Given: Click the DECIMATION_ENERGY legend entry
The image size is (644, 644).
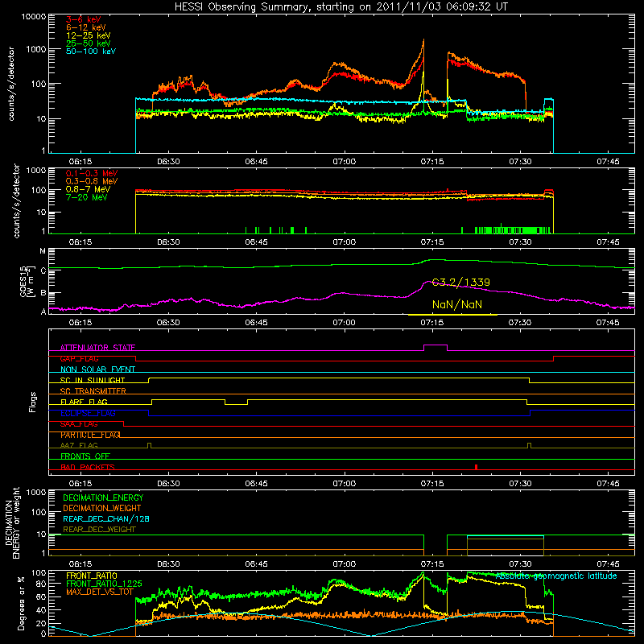Looking at the screenshot, I should pyautogui.click(x=103, y=497).
